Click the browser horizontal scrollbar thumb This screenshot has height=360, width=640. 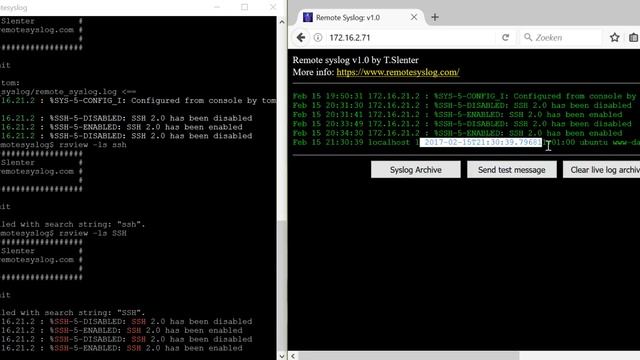pos(408,356)
